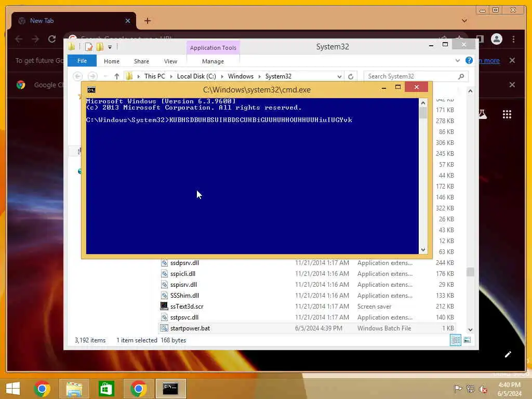Click Explorer file list scroll down arrow
Image resolution: width=532 pixels, height=399 pixels.
[470, 329]
